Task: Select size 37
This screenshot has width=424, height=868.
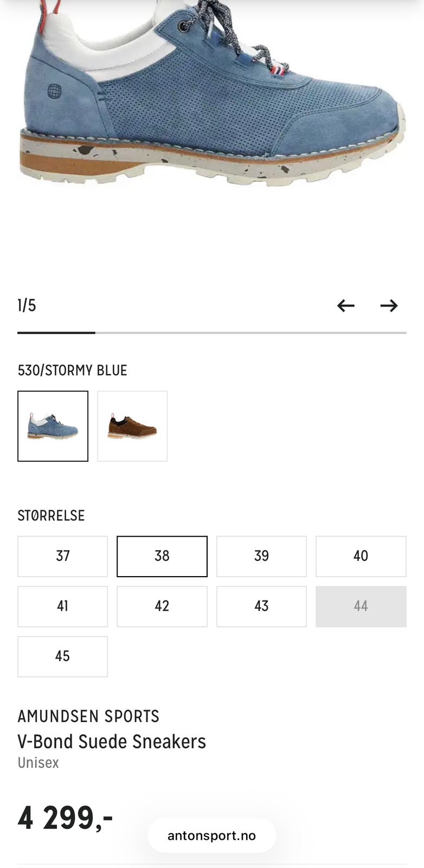Action: [x=62, y=556]
